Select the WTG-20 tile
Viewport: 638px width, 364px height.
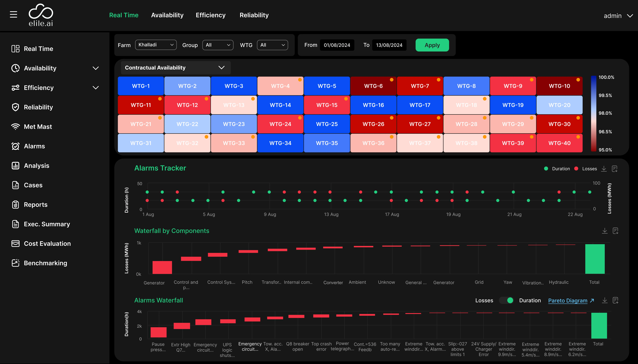559,105
